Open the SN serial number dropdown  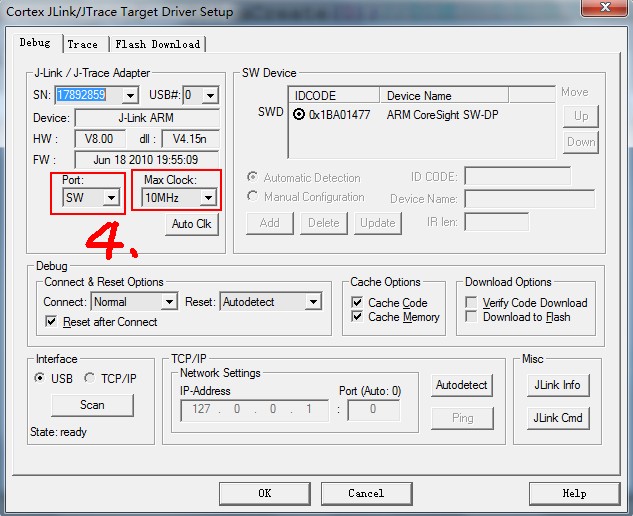[x=130, y=95]
